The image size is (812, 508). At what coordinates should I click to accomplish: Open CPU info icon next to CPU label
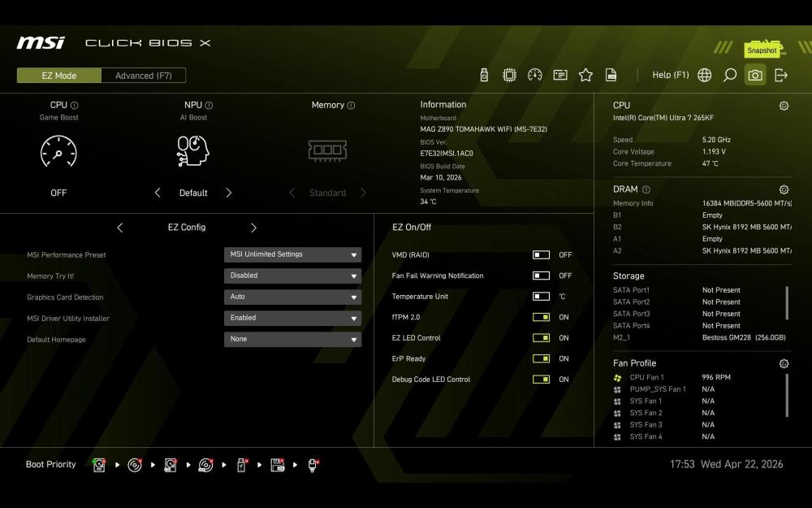coord(74,105)
